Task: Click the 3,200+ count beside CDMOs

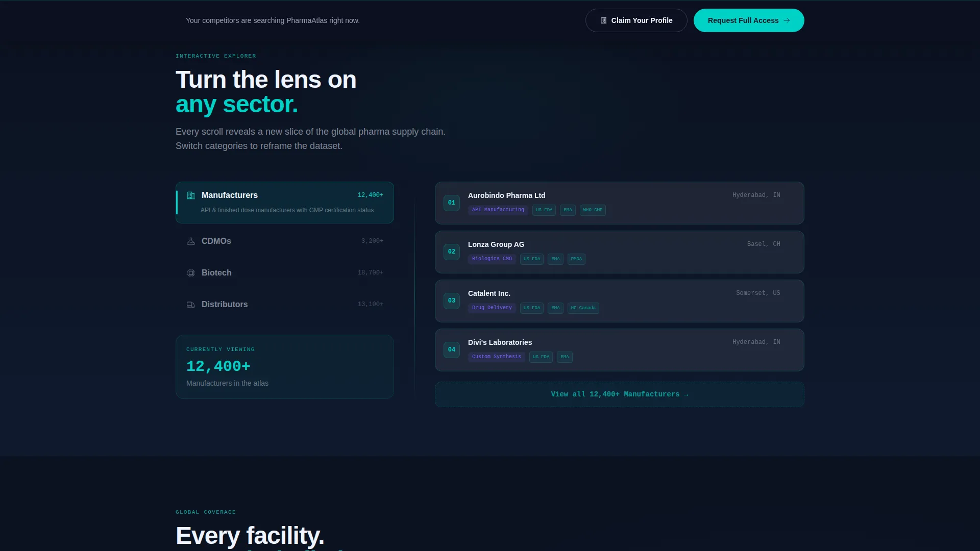Action: tap(372, 241)
